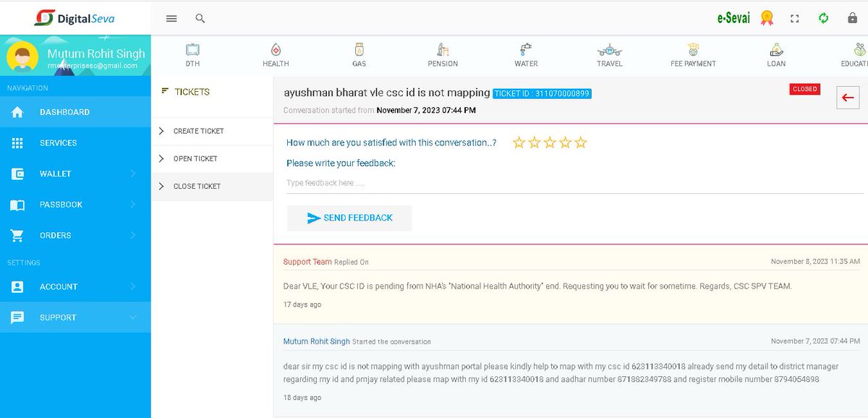Open Services in the sidebar

click(x=75, y=142)
